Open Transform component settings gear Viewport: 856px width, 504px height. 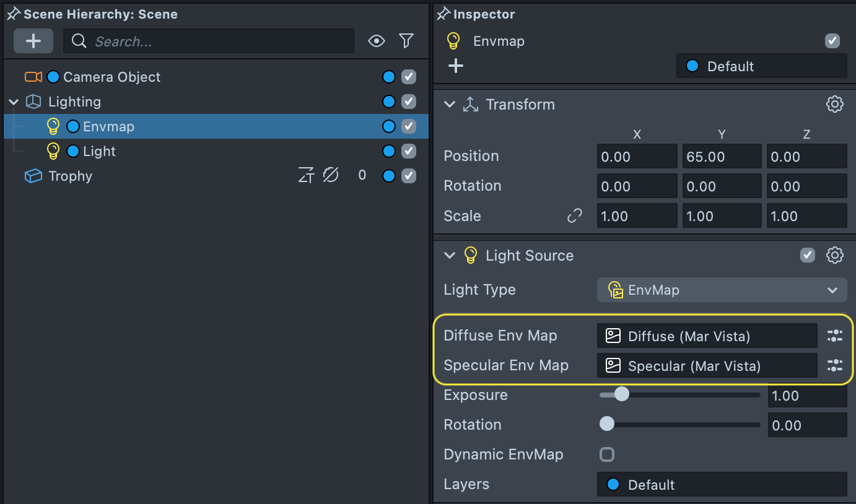pos(835,104)
